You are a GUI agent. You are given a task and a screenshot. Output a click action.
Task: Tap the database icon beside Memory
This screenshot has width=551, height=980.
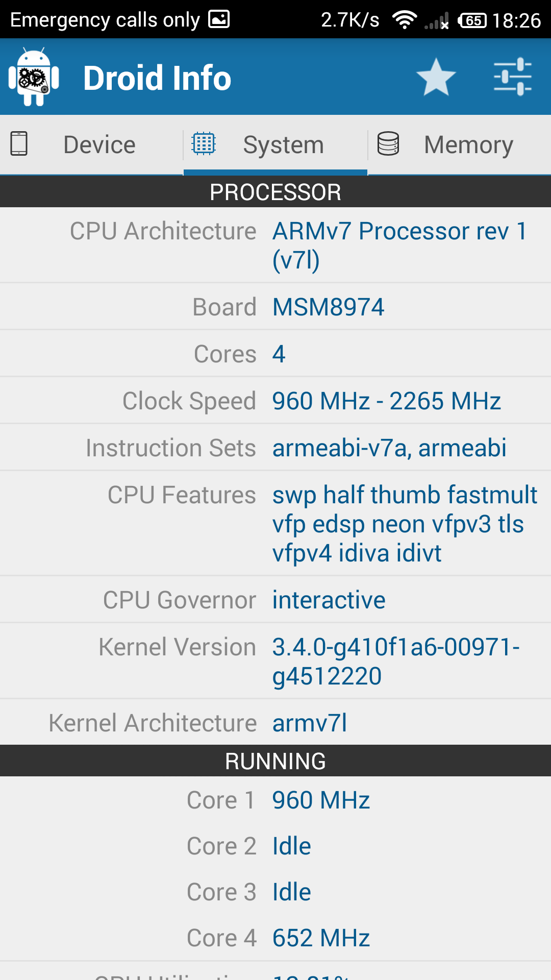click(x=388, y=143)
